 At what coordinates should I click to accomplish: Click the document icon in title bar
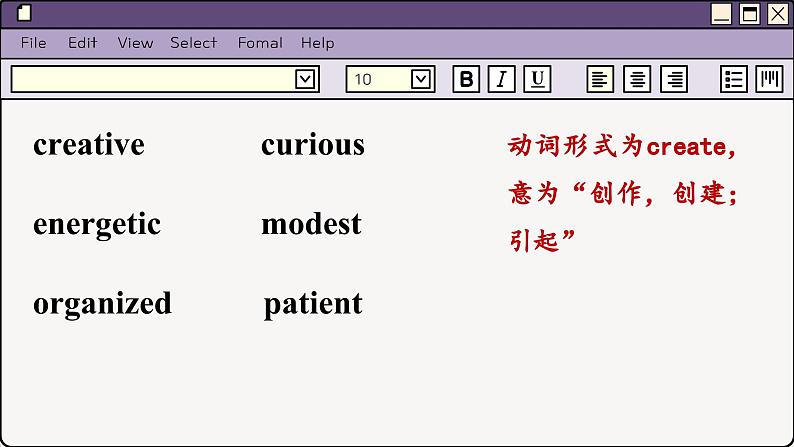25,13
